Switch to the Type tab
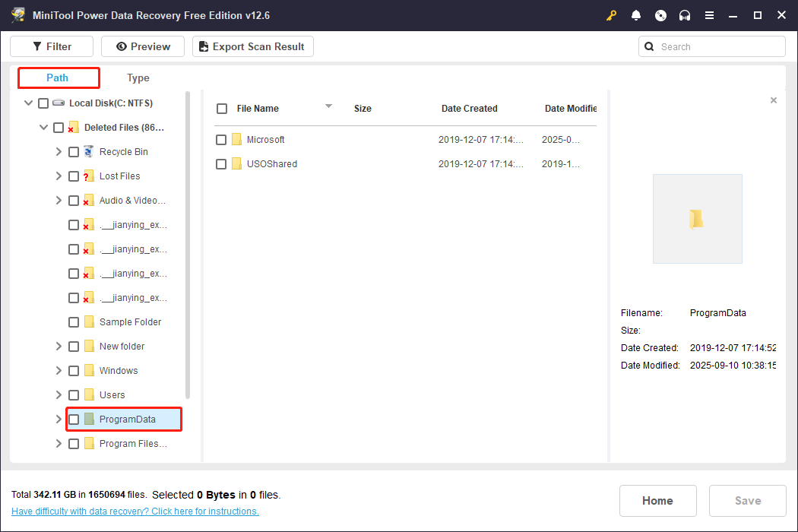The width and height of the screenshot is (798, 532). (x=138, y=78)
